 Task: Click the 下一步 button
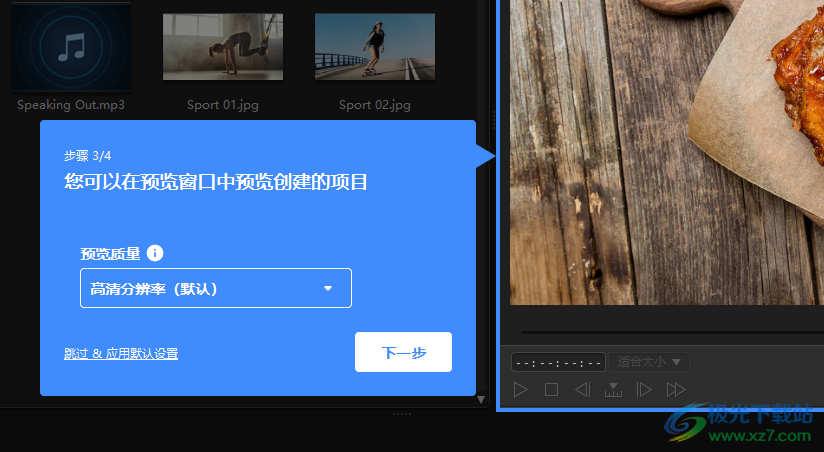(x=403, y=352)
